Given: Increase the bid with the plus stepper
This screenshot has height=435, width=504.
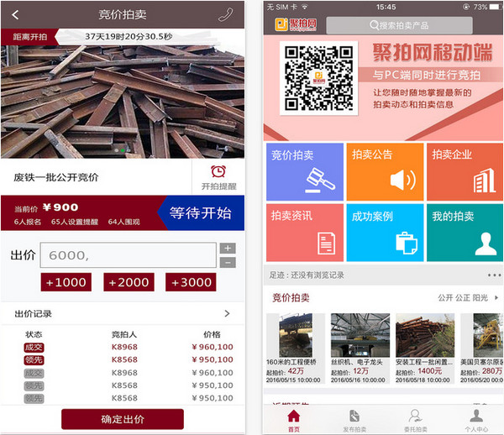Looking at the screenshot, I should click(228, 248).
